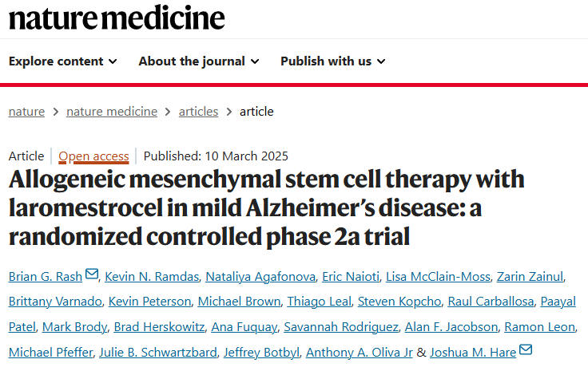
Task: Click the nature medicine logo
Action: click(117, 18)
